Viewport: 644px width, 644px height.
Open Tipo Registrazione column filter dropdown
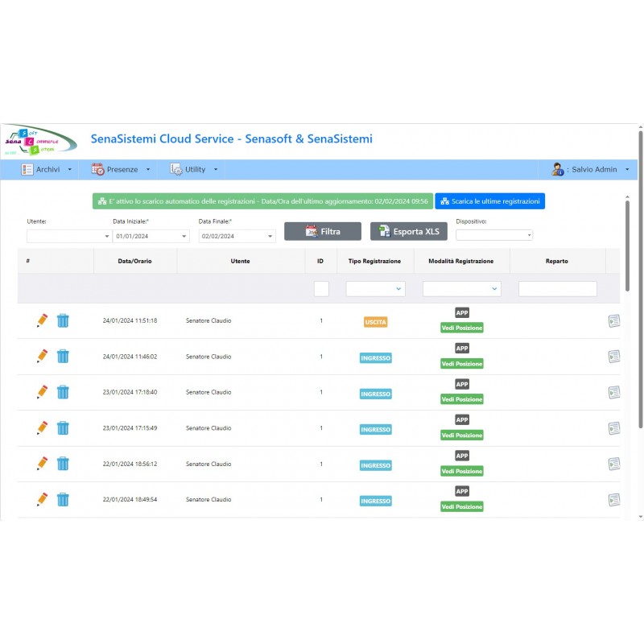click(x=375, y=289)
